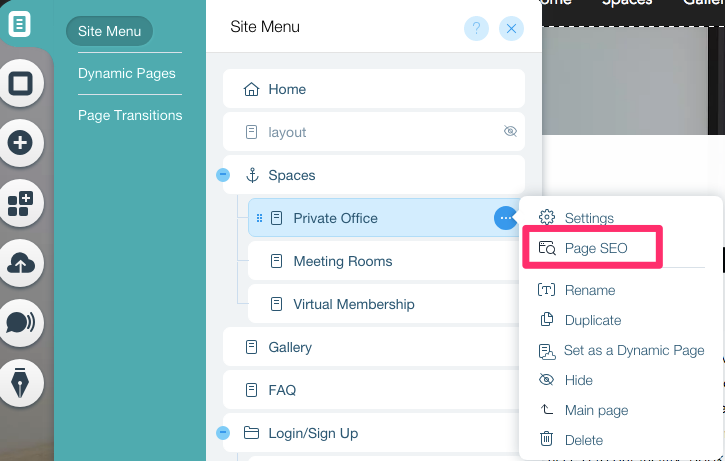Open the Media upload cloud icon
Image resolution: width=725 pixels, height=461 pixels.
[20, 263]
